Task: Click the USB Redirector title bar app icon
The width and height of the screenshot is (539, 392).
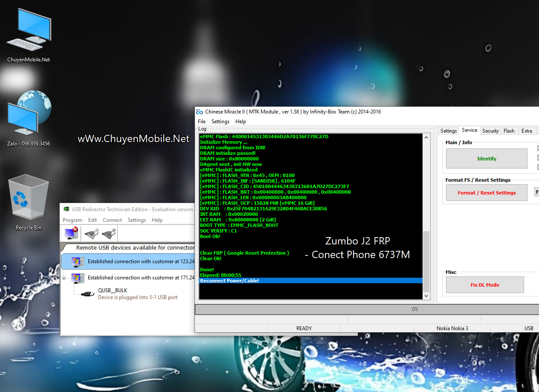Action: tap(67, 209)
